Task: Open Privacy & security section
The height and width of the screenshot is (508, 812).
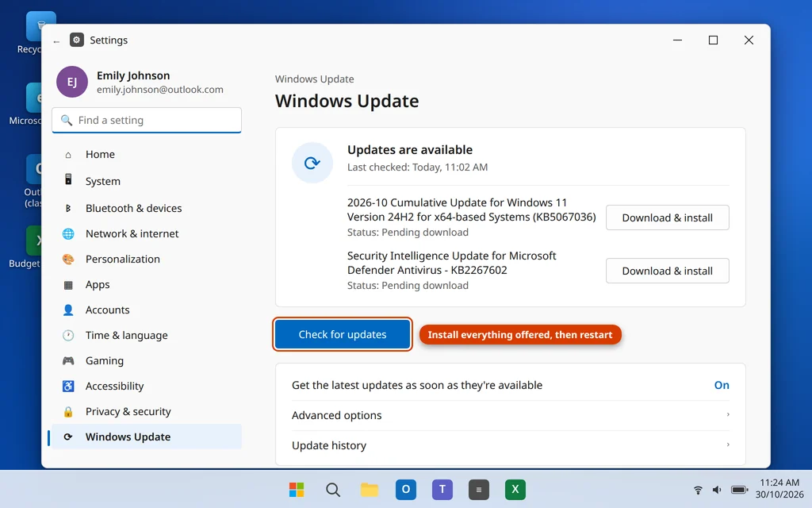Action: tap(147, 412)
